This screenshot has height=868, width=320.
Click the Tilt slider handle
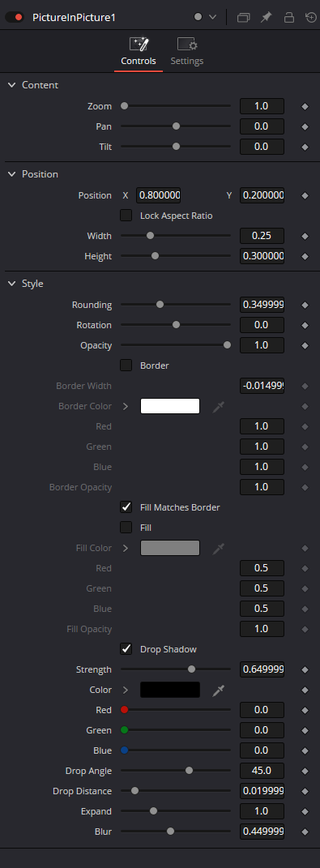[x=176, y=146]
